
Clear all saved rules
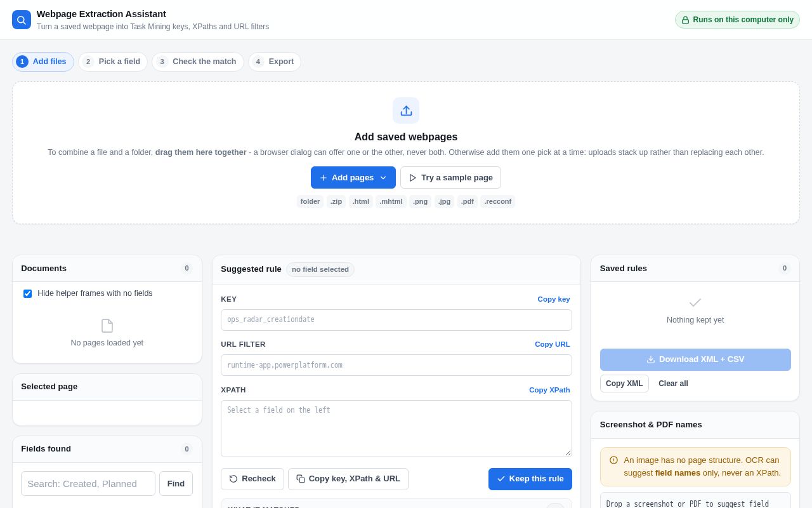tap(673, 384)
